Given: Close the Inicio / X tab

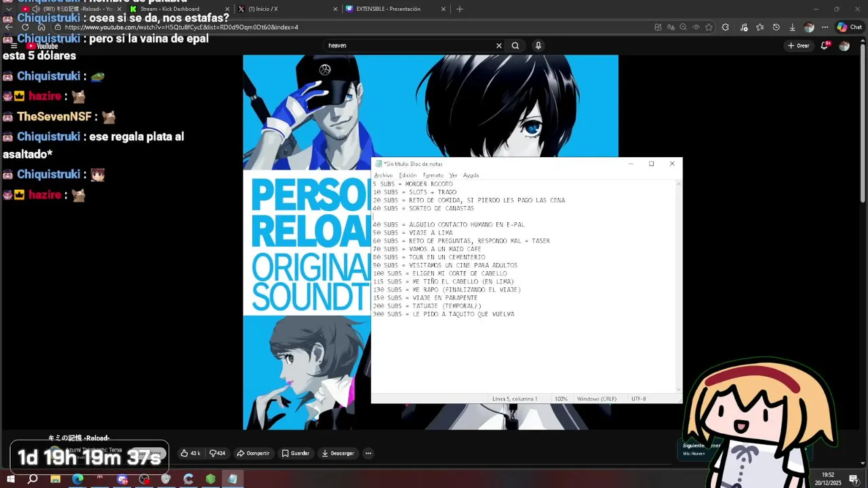Looking at the screenshot, I should [x=335, y=9].
